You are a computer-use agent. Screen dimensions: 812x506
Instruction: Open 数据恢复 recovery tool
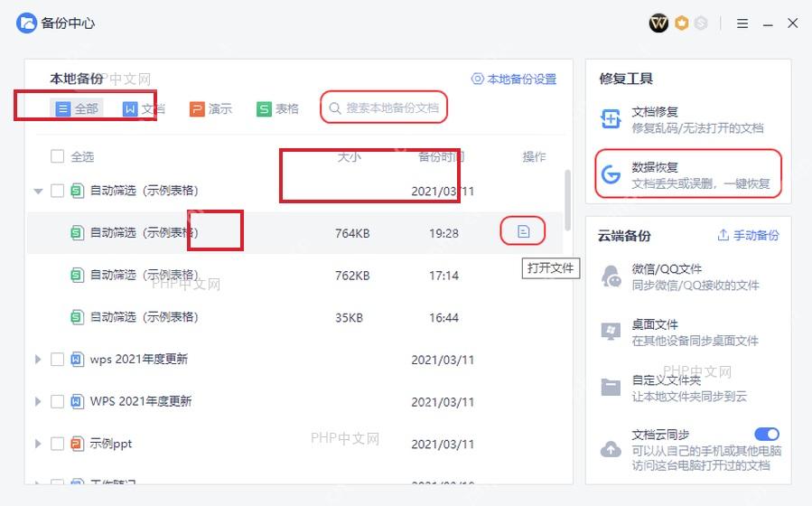[x=689, y=174]
